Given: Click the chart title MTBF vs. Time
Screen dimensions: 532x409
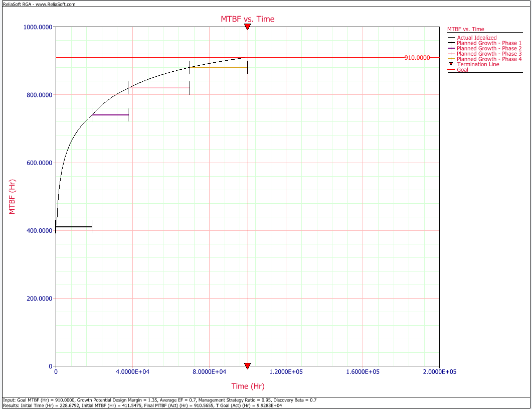Looking at the screenshot, I should (248, 19).
